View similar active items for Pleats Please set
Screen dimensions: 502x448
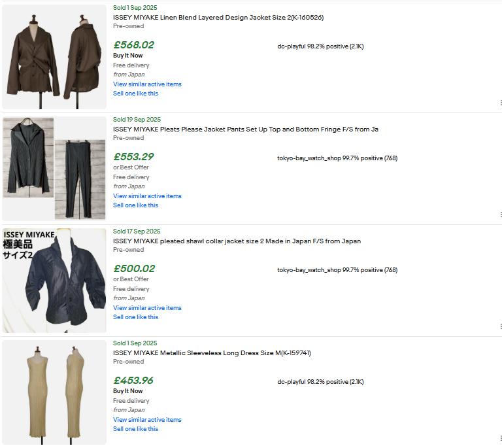pos(147,196)
